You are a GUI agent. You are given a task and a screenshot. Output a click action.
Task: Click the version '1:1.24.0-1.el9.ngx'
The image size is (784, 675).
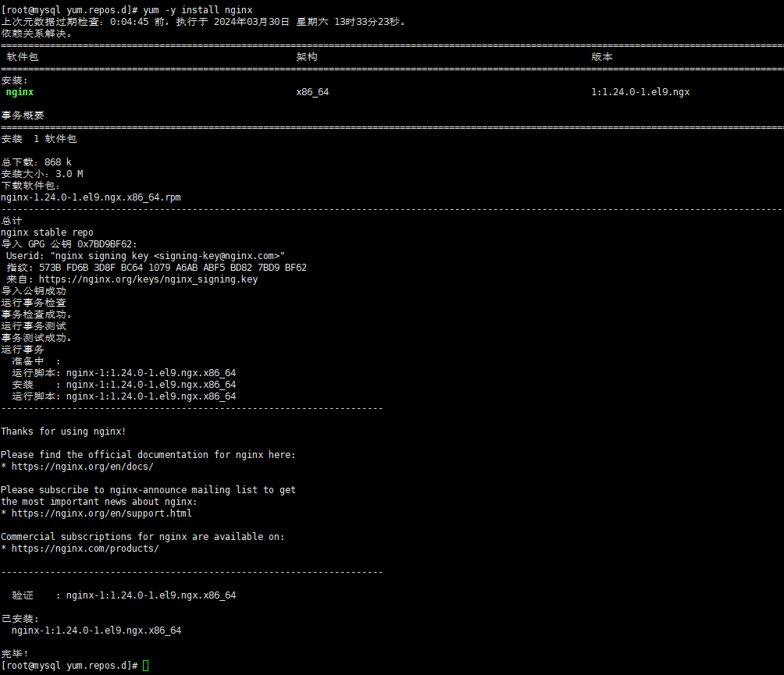(640, 92)
